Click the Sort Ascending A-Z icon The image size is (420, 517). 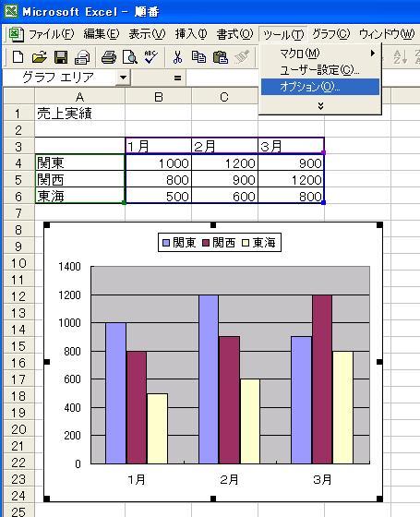pos(401,57)
